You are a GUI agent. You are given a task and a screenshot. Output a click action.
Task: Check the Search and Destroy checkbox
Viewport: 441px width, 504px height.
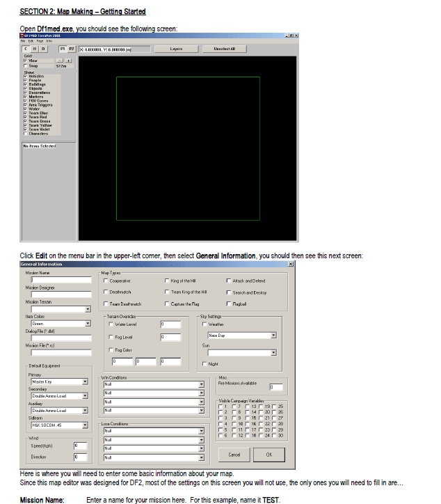coord(229,292)
